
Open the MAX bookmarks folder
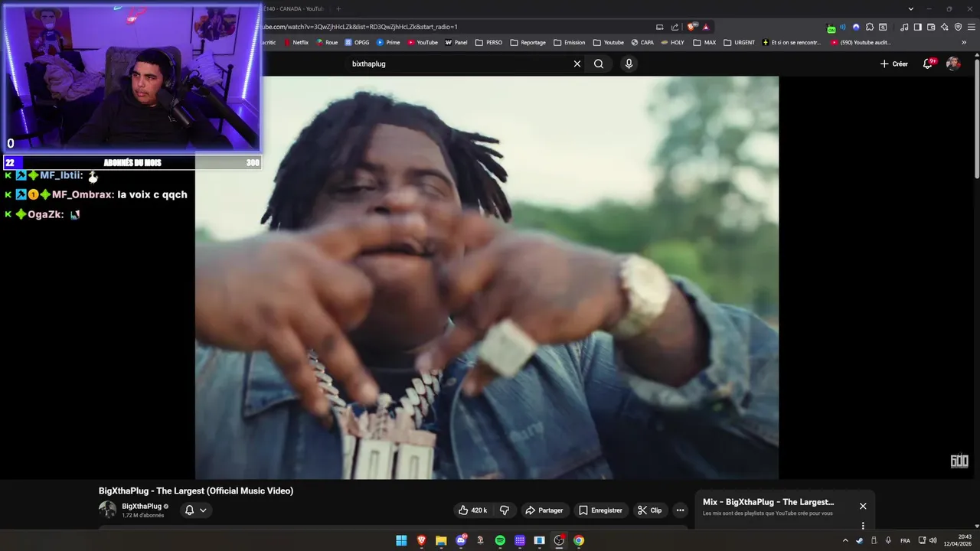click(704, 43)
